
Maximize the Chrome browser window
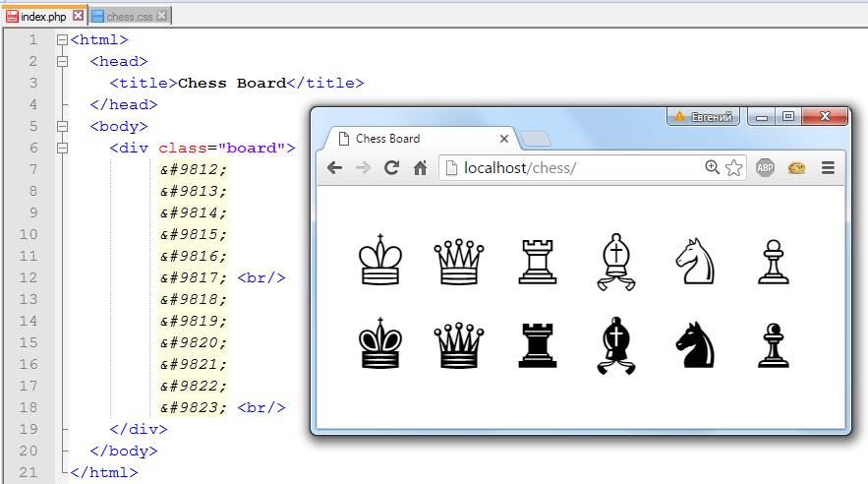coord(788,117)
